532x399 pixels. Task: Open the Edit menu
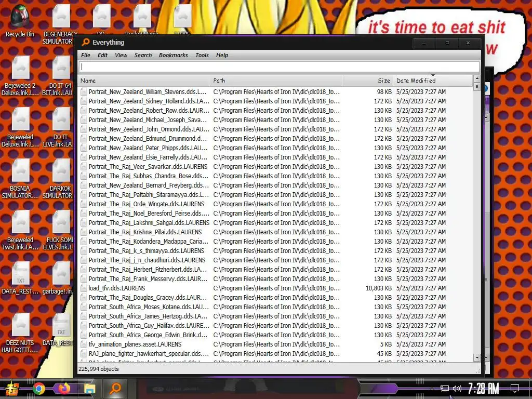pyautogui.click(x=102, y=55)
